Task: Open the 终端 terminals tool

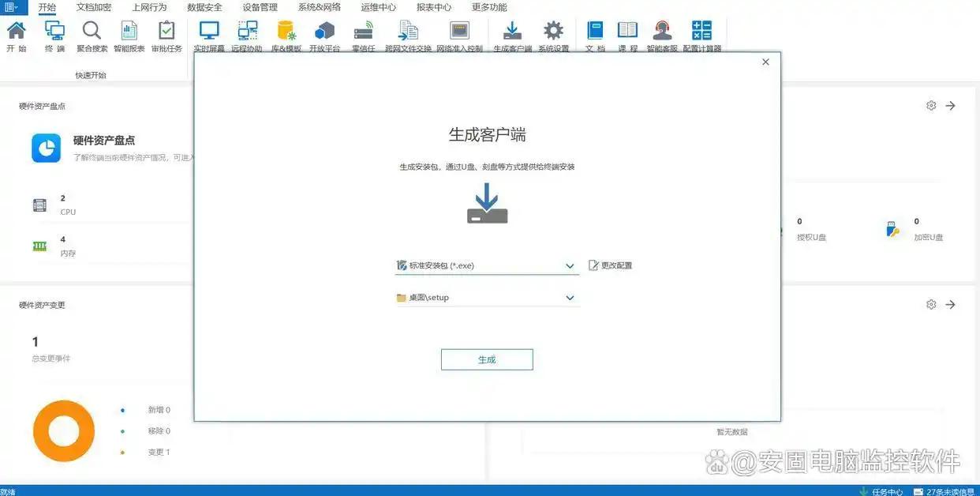Action: coord(54,36)
